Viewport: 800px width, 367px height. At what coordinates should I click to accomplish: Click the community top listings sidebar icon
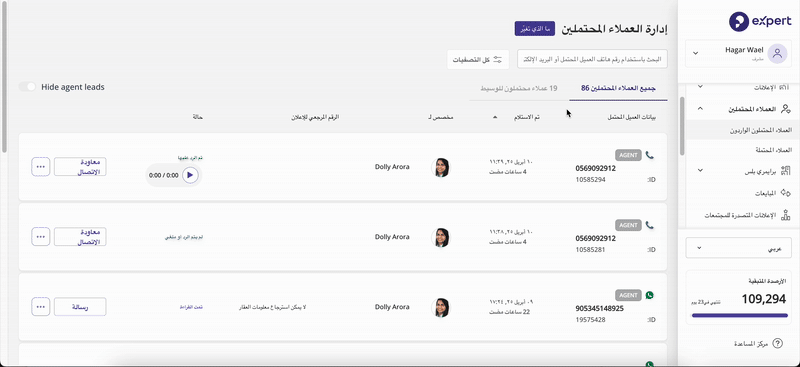click(785, 215)
